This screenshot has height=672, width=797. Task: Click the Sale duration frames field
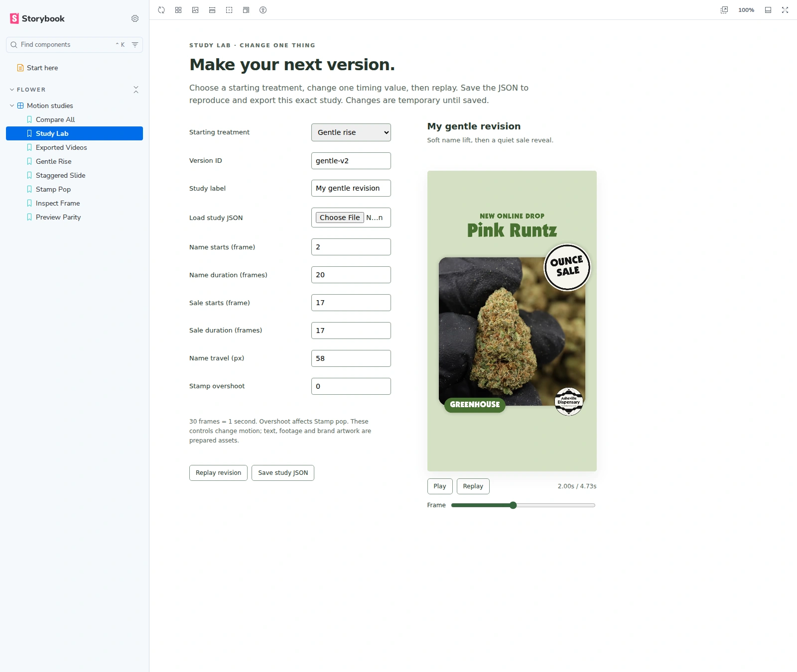[x=351, y=331]
